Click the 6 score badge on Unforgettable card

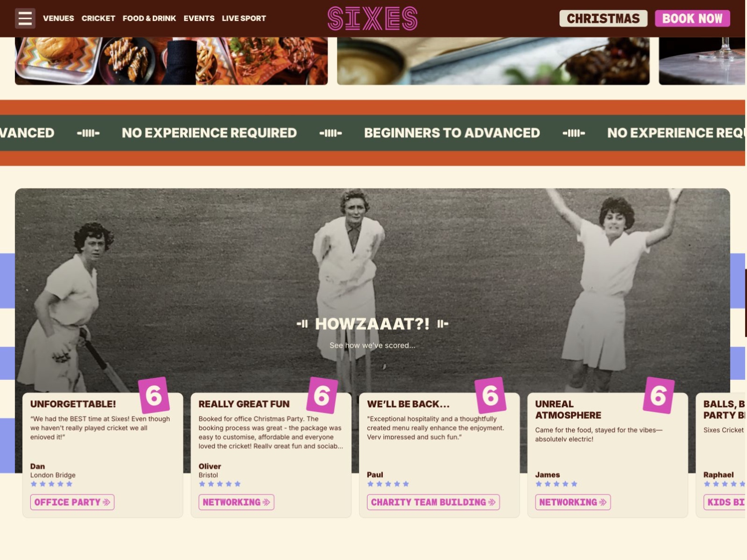click(154, 395)
